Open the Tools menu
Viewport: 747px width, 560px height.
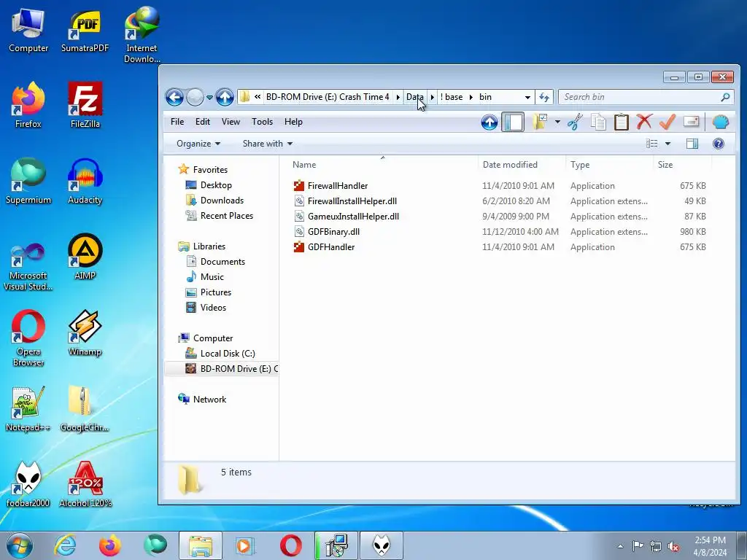coord(262,122)
